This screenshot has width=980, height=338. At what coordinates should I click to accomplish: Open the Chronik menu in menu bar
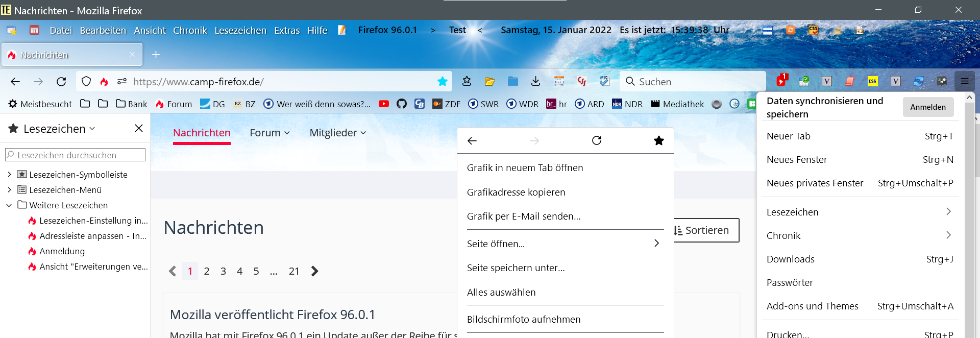pyautogui.click(x=190, y=30)
